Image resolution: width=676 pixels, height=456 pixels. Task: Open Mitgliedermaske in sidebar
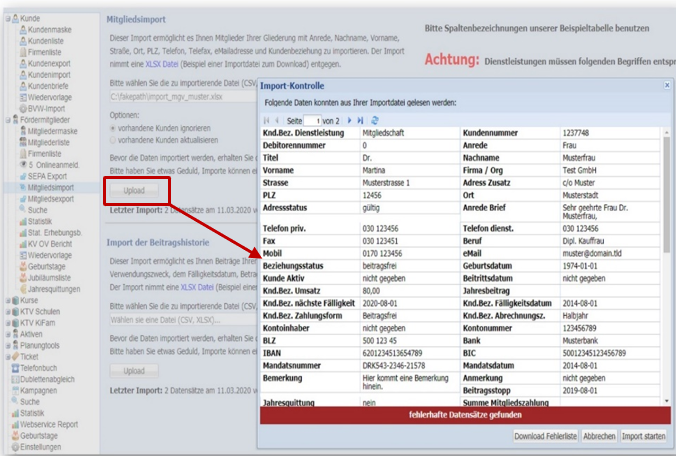click(x=49, y=131)
